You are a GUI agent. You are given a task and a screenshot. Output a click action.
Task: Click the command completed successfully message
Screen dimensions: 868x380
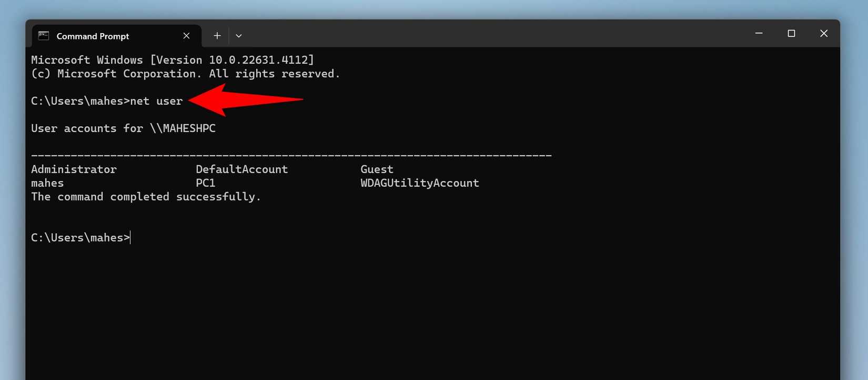(x=146, y=196)
